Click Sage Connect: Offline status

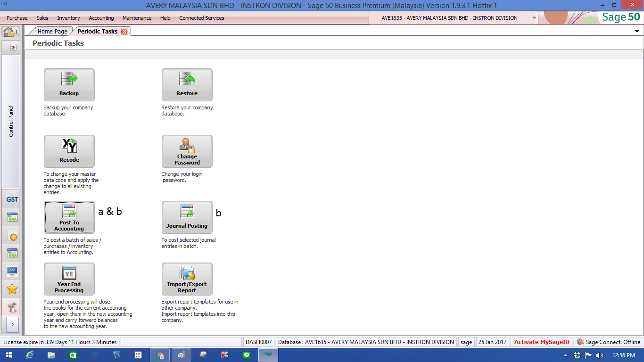(608, 342)
